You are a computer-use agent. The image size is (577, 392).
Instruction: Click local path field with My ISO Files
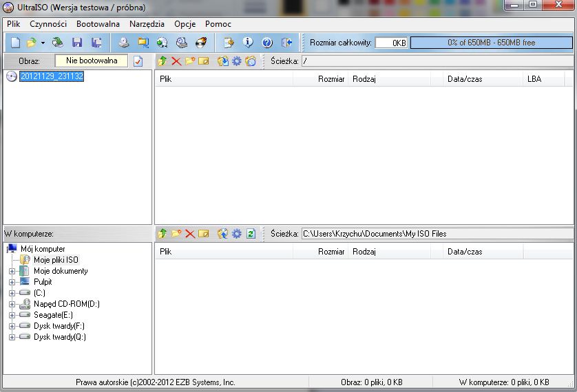(x=437, y=234)
